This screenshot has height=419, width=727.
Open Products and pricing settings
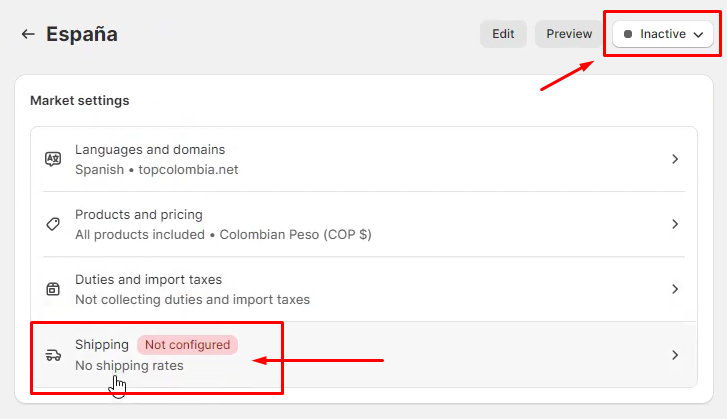coord(139,215)
